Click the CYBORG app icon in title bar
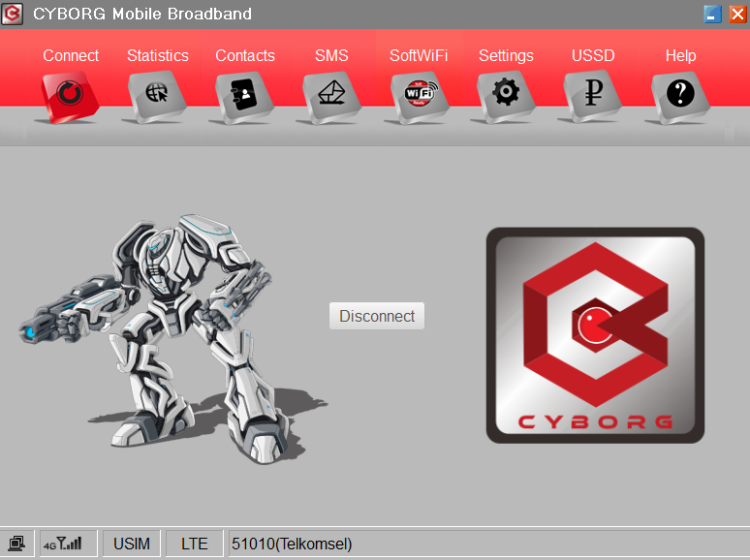The height and width of the screenshot is (560, 750). (x=13, y=14)
